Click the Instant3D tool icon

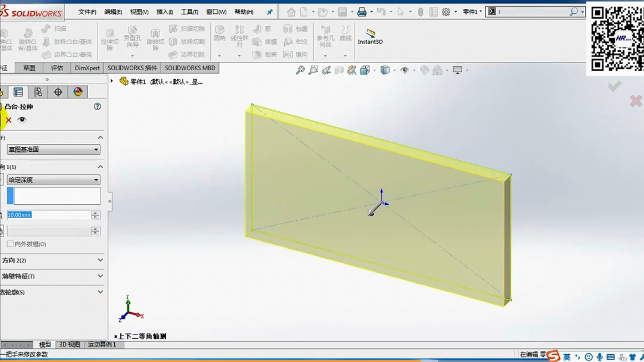370,33
